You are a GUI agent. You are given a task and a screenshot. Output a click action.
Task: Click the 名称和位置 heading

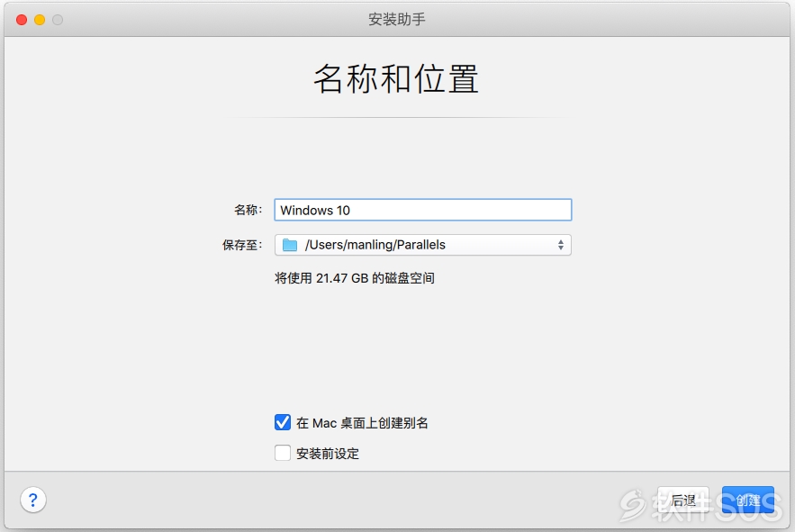pyautogui.click(x=396, y=79)
